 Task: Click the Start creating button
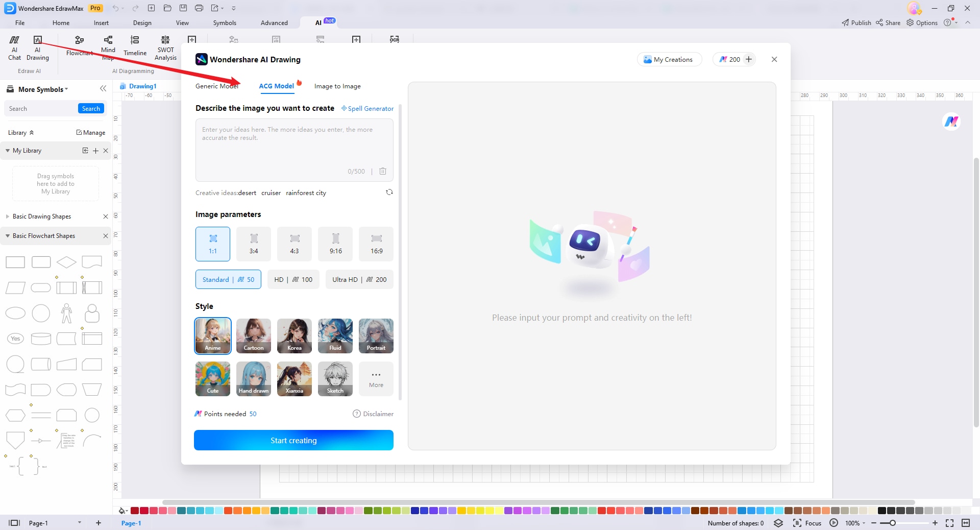pyautogui.click(x=293, y=440)
